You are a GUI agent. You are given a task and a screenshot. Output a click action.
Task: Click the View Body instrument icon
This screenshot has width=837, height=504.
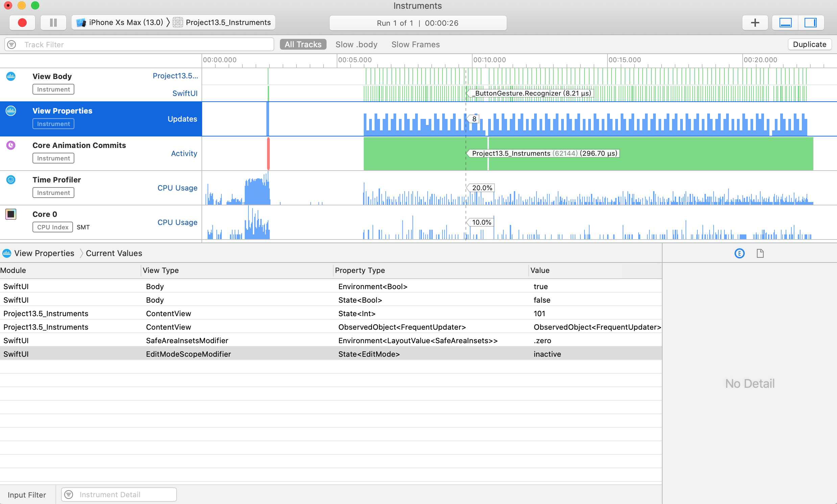(x=10, y=76)
